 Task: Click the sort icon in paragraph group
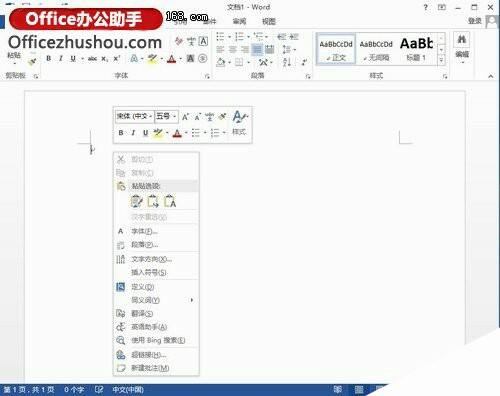(x=287, y=62)
